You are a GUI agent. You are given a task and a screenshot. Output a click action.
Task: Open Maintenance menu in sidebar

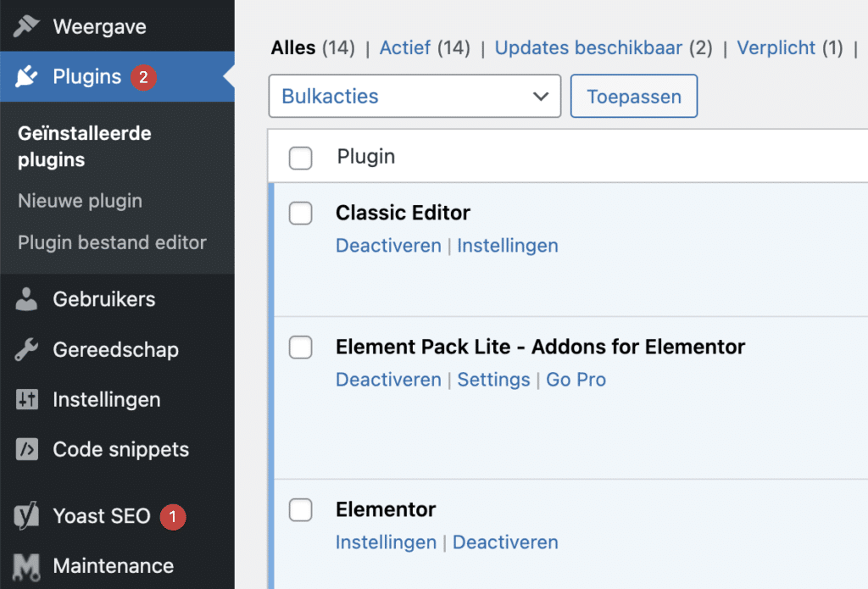point(117,566)
